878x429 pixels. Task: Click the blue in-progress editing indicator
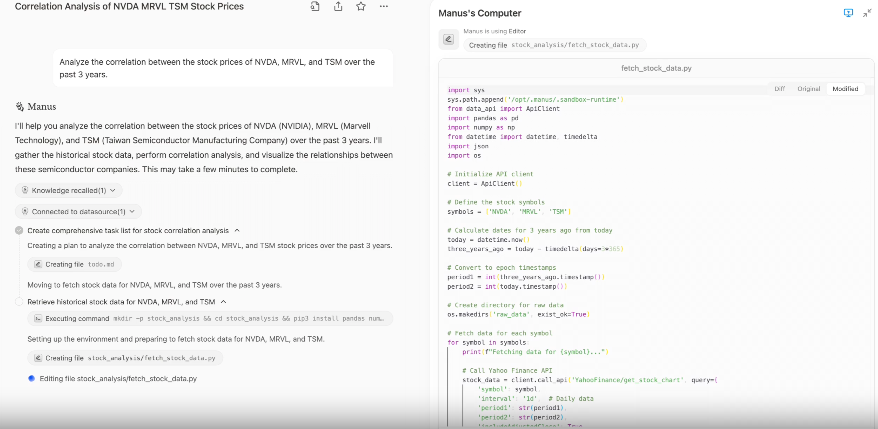point(31,379)
